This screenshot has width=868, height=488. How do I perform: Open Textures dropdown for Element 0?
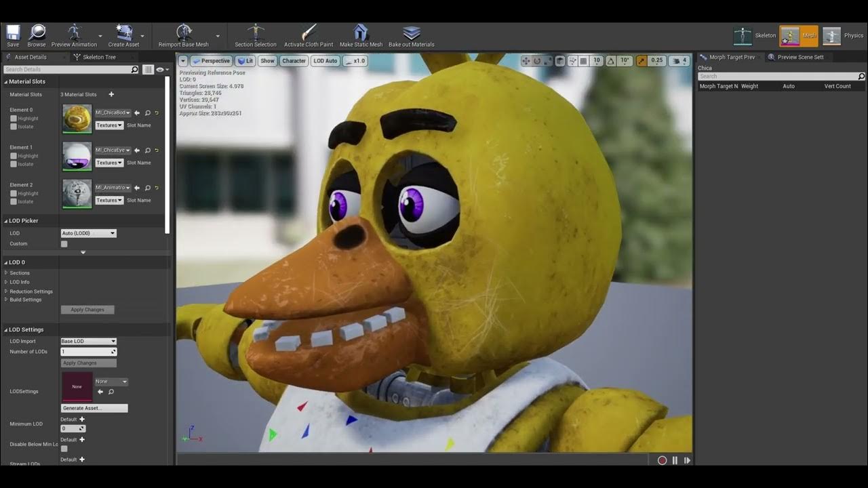point(109,125)
